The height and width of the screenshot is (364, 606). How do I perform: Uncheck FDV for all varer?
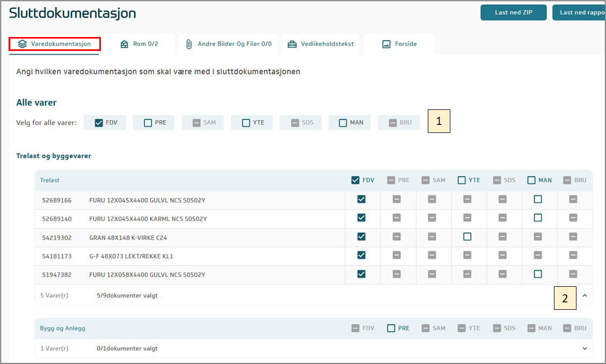(x=99, y=123)
